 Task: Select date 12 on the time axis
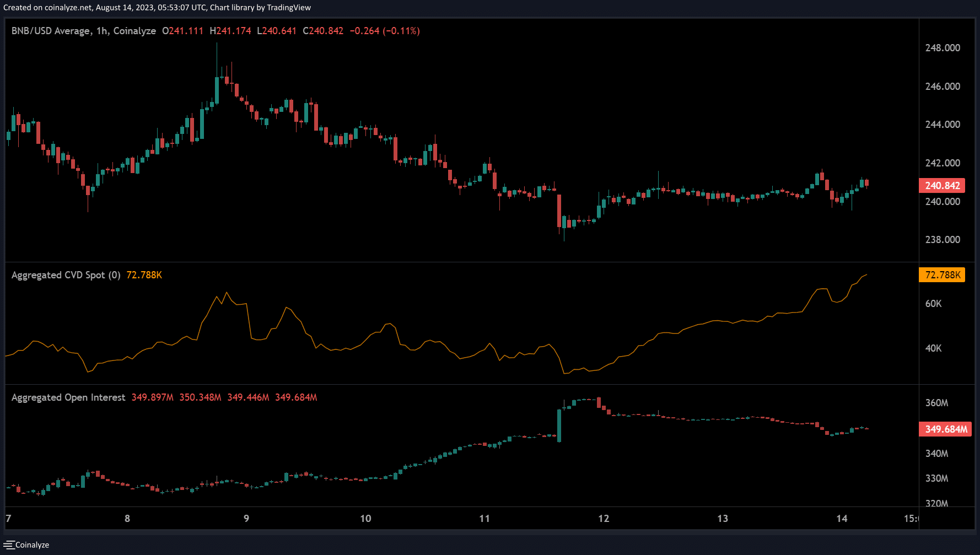pos(604,519)
